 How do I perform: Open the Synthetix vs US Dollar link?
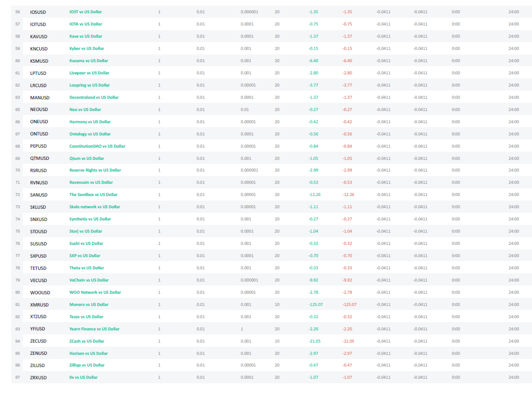[x=90, y=219]
